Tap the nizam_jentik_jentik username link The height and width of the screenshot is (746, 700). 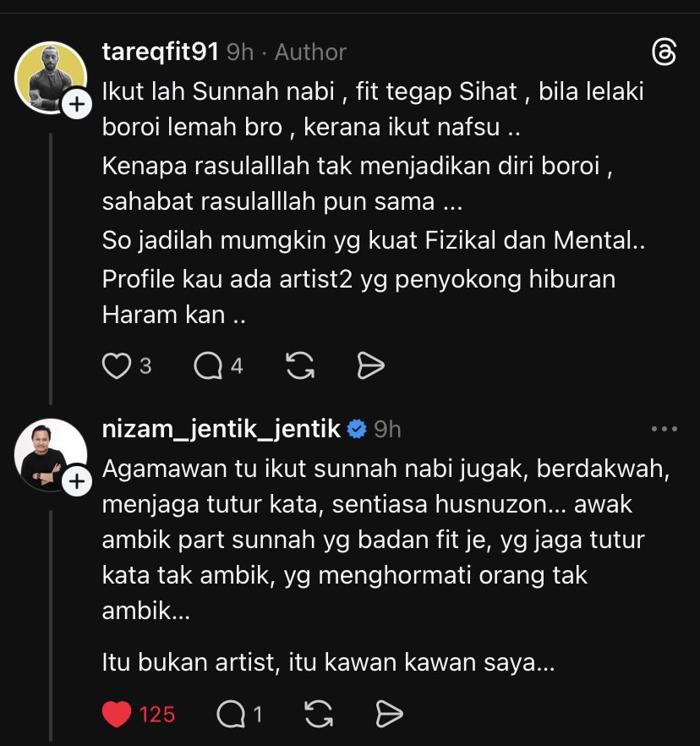(x=221, y=430)
